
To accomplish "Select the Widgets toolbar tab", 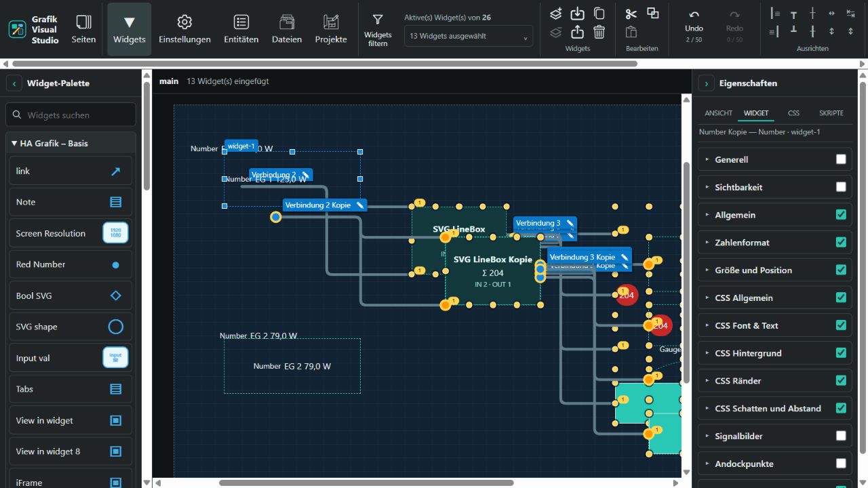I will (130, 29).
